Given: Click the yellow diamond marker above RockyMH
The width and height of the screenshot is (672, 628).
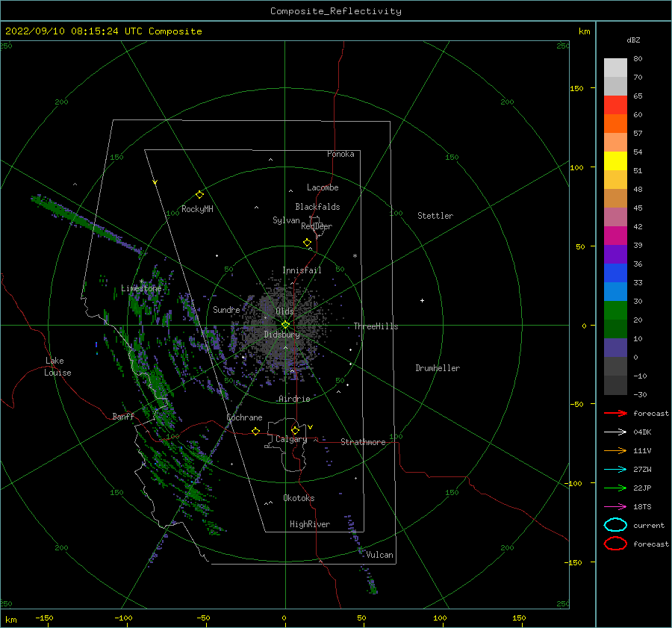Looking at the screenshot, I should click(x=199, y=195).
